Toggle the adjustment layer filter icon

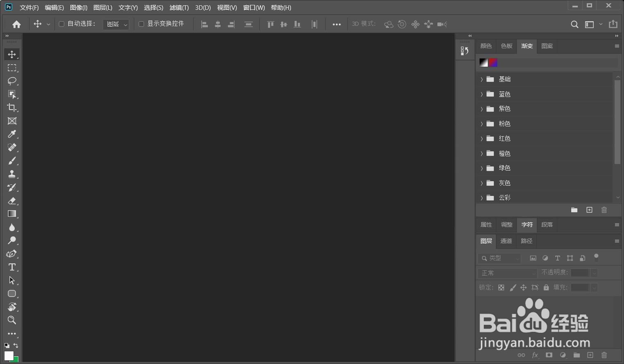[545, 258]
